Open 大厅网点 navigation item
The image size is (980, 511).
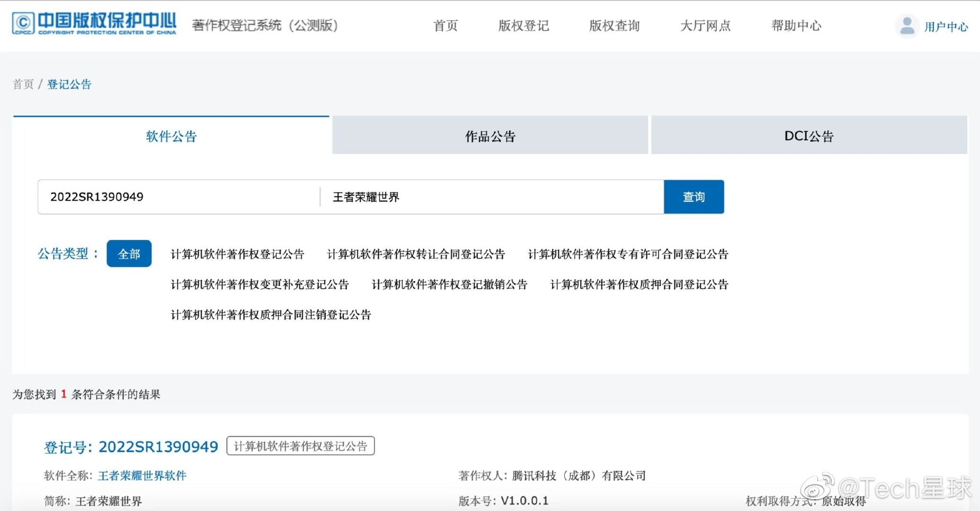pyautogui.click(x=705, y=26)
